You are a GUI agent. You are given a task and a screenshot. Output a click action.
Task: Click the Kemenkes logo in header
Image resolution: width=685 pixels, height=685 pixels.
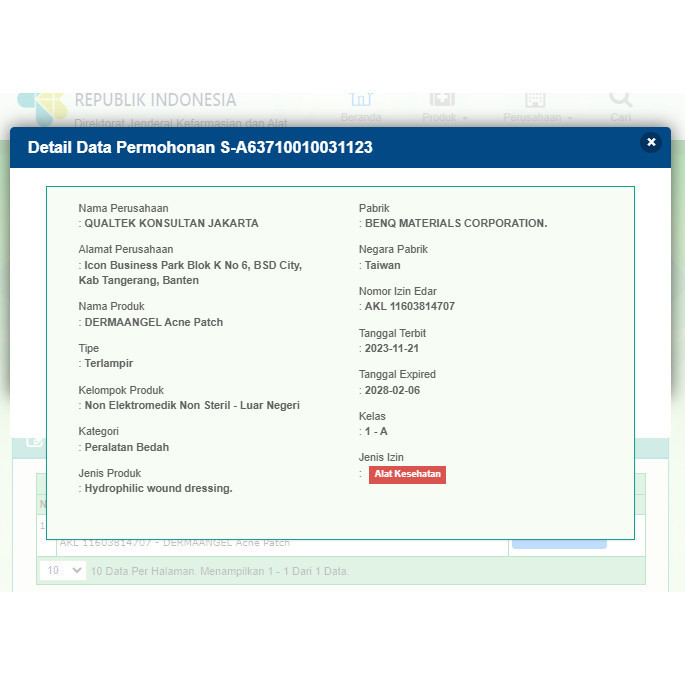click(42, 109)
